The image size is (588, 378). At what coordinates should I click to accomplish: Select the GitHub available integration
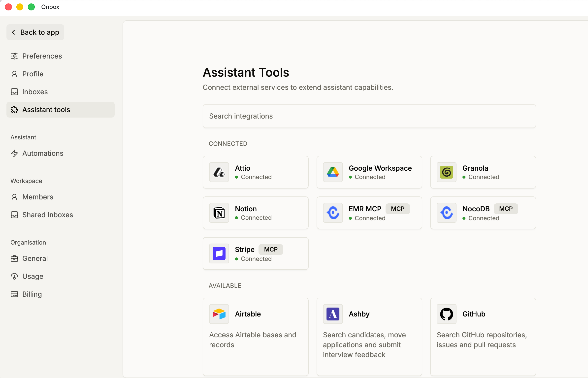[483, 337]
